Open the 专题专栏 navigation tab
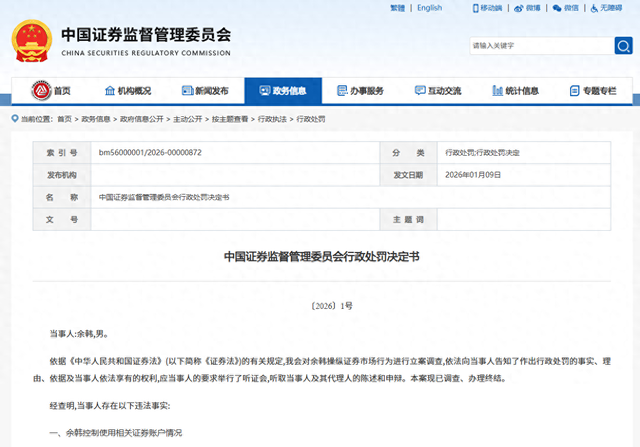 coord(593,91)
